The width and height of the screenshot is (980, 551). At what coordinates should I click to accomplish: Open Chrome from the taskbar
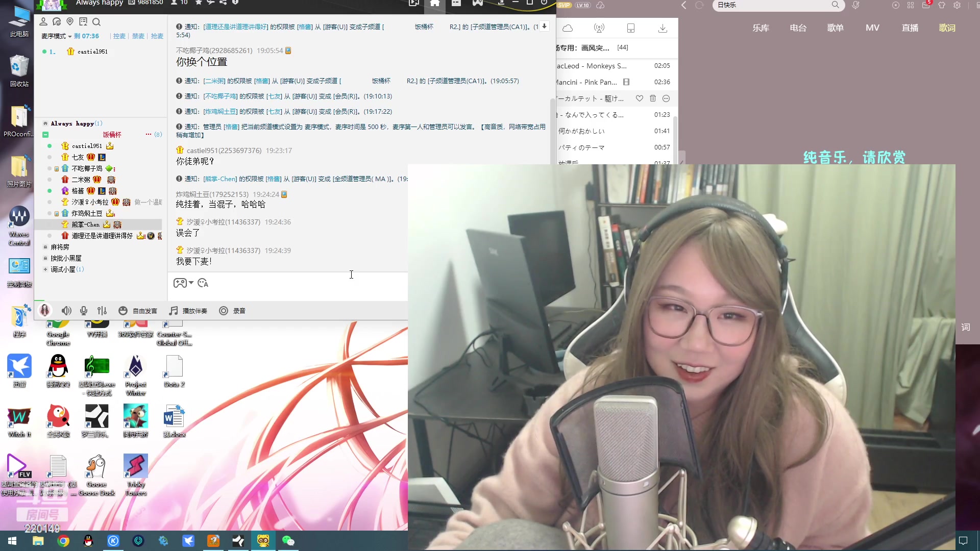pyautogui.click(x=63, y=541)
